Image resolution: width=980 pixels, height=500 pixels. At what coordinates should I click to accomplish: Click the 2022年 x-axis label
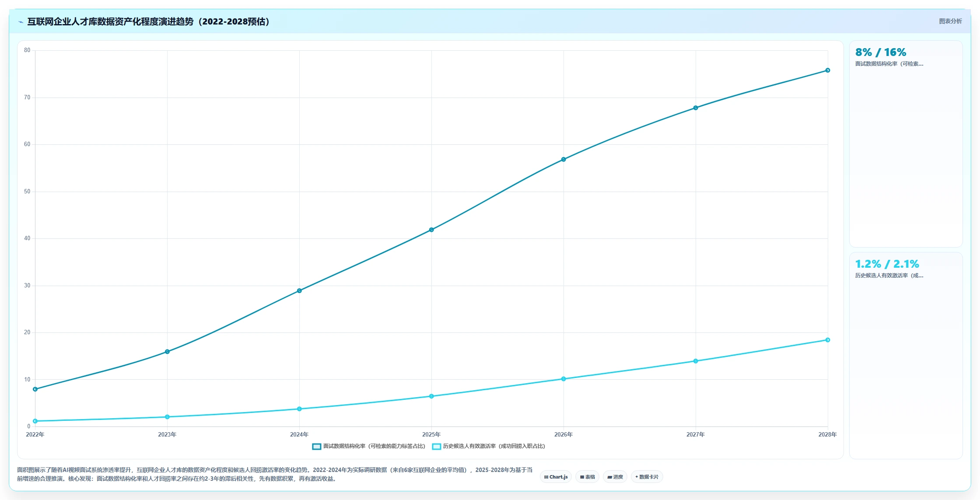click(x=35, y=434)
